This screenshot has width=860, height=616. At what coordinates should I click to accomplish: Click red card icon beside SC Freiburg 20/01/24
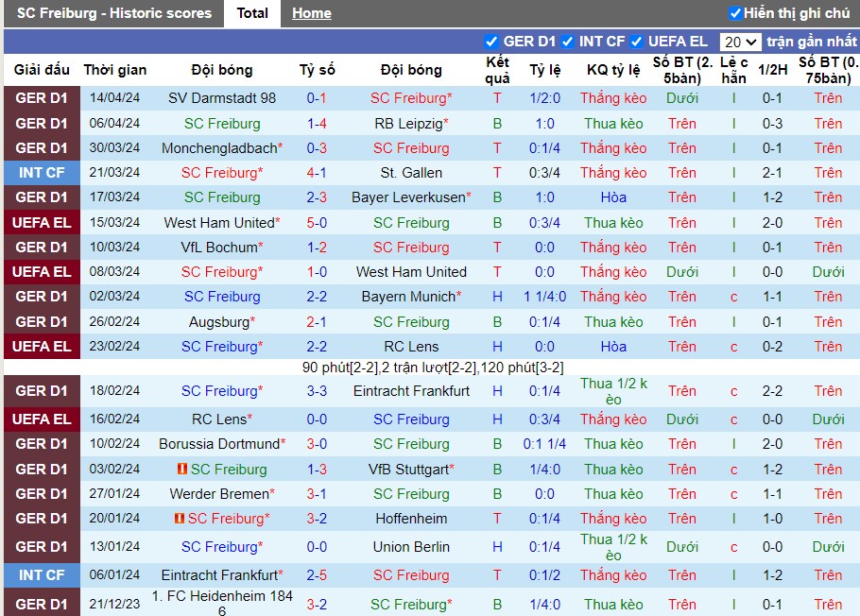click(x=180, y=518)
